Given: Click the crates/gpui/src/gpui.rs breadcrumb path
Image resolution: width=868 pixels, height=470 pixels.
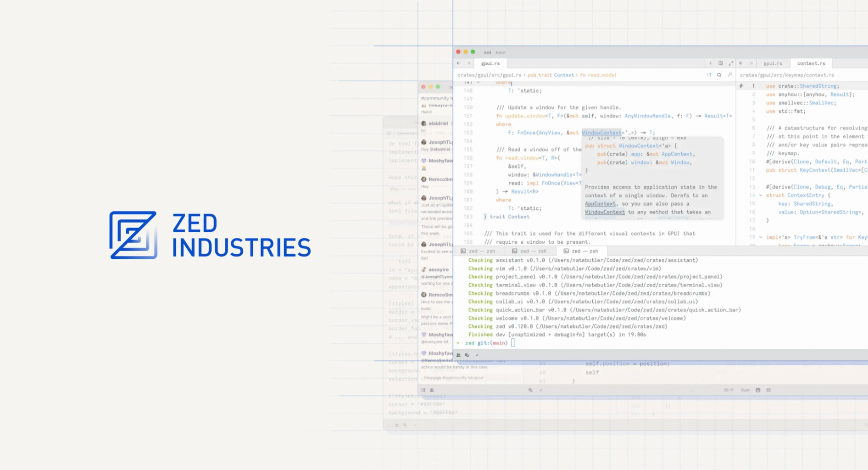Looking at the screenshot, I should tap(489, 75).
